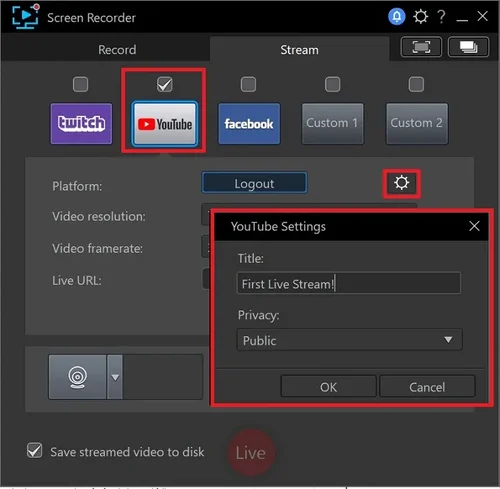Screen dimensions: 500x489
Task: Click the Video framerate label
Action: (97, 249)
